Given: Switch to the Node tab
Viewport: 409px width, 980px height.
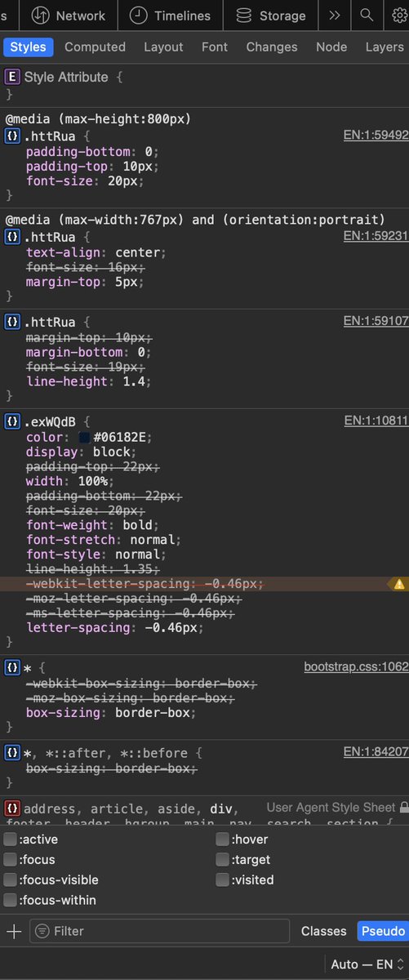Looking at the screenshot, I should (331, 47).
